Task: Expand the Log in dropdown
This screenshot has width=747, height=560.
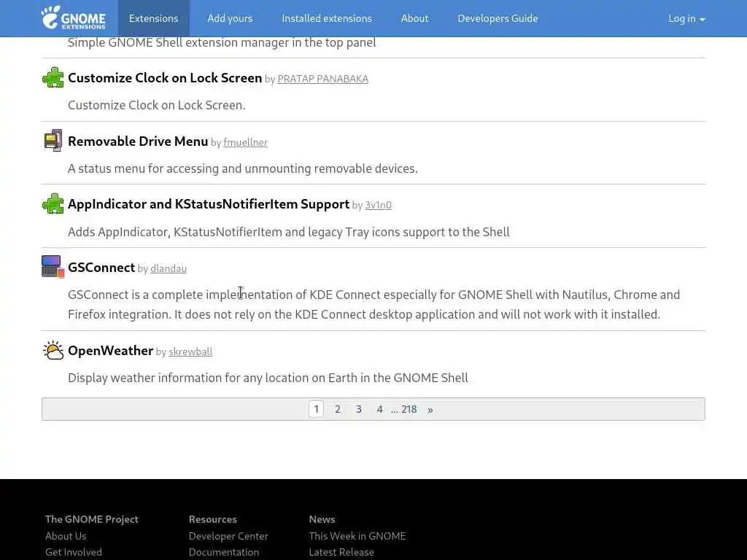Action: (686, 18)
